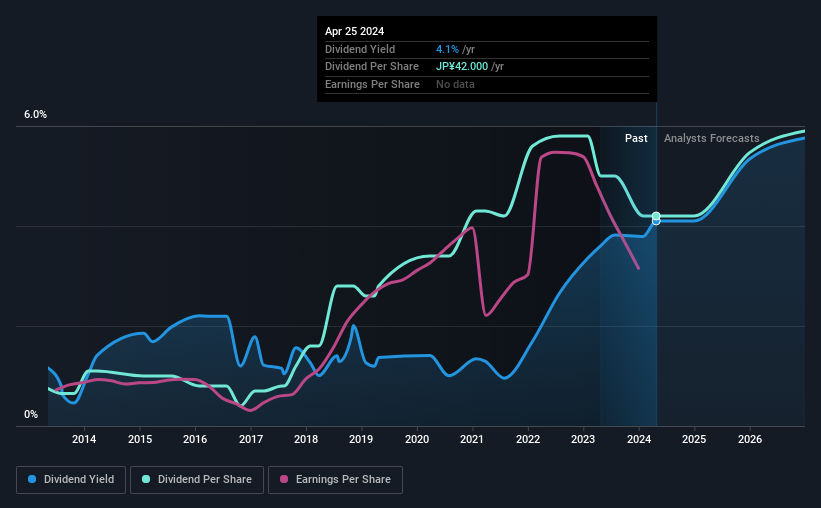Click the blue Dividend Yield legend dot
The height and width of the screenshot is (508, 821).
click(32, 479)
